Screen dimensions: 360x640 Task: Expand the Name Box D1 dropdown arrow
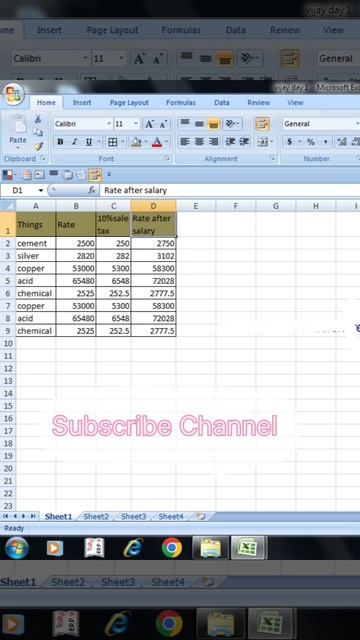(x=41, y=191)
